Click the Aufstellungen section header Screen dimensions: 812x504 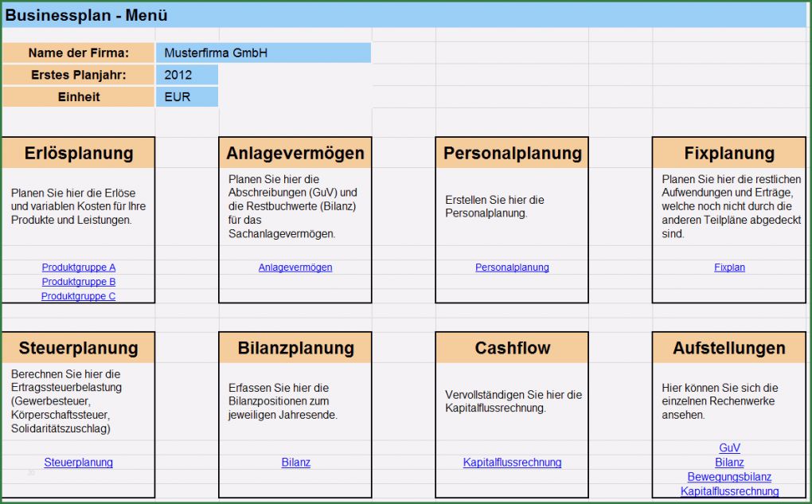coord(729,347)
